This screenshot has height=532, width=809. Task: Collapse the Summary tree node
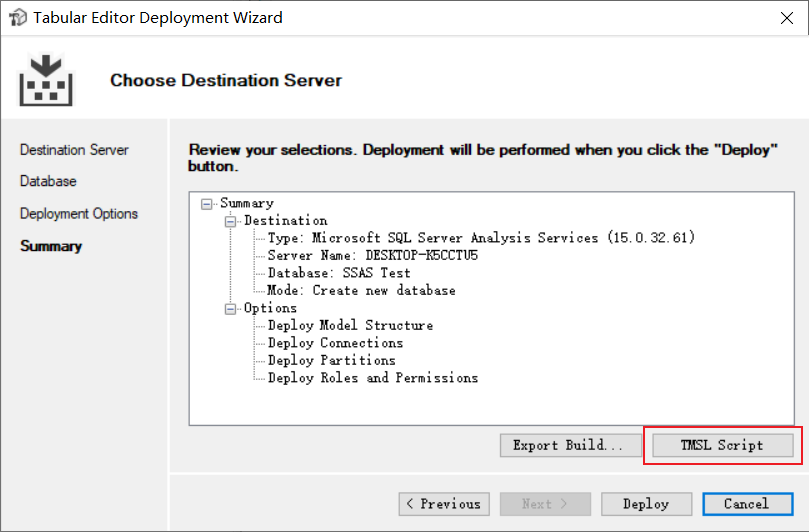(207, 204)
